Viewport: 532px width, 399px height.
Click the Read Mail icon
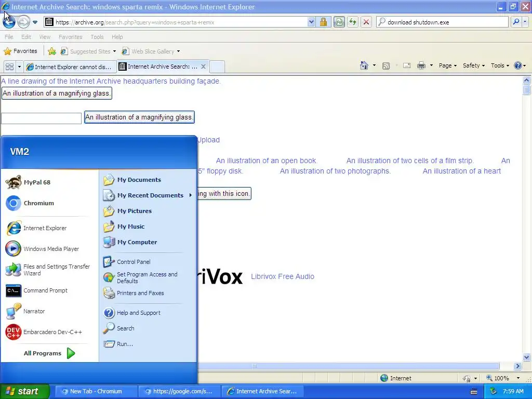coord(406,65)
